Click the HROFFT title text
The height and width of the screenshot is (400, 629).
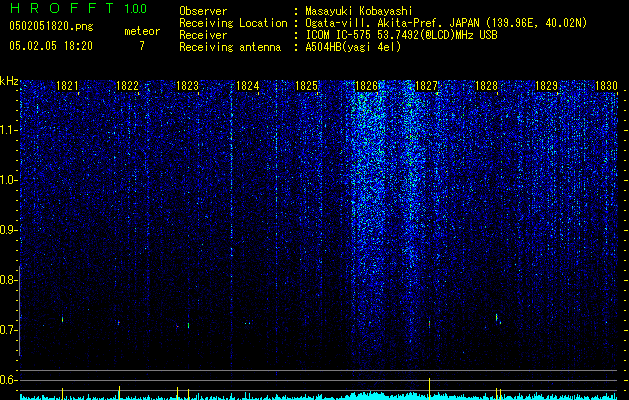64,8
